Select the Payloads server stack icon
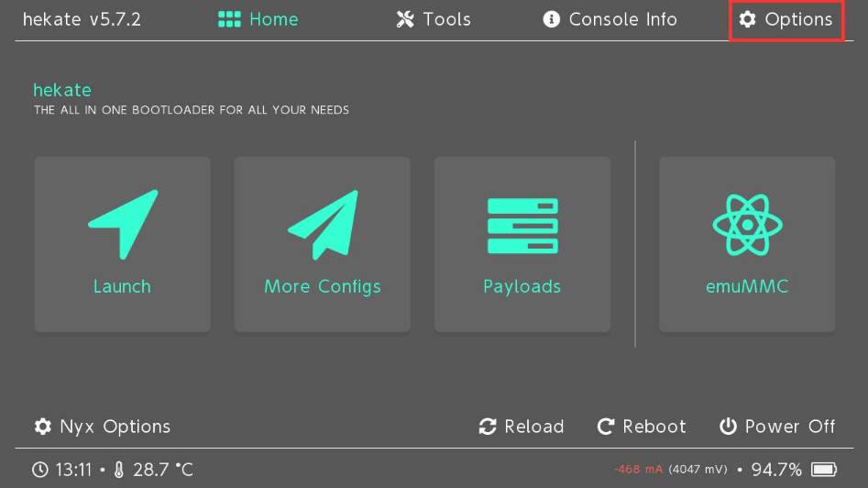Screen dimensions: 868x488 click(522, 226)
